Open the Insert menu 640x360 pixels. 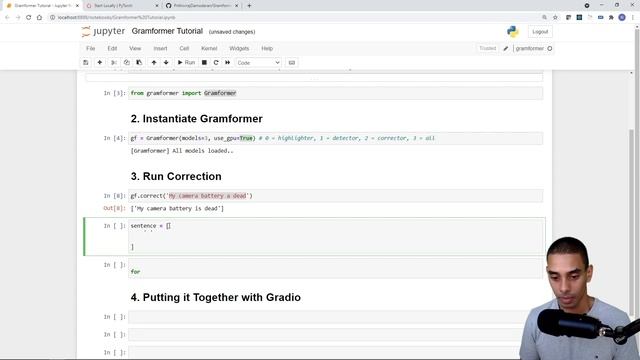click(x=160, y=48)
